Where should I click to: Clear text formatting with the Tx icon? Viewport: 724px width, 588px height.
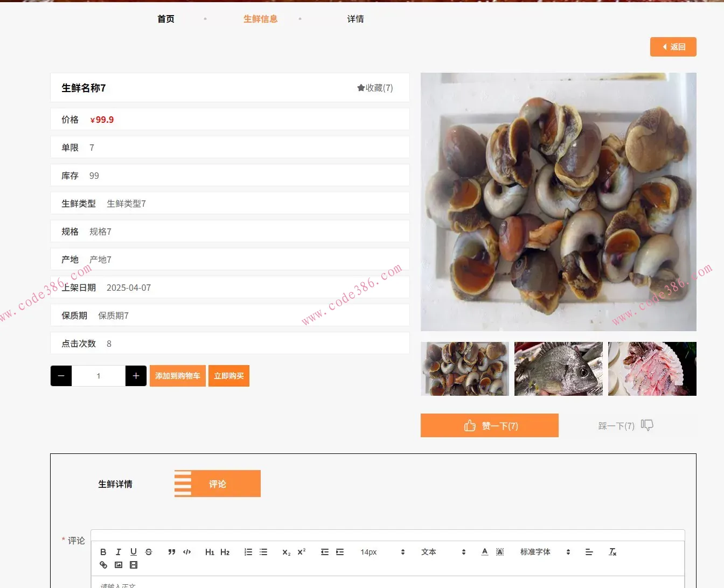[x=612, y=552]
